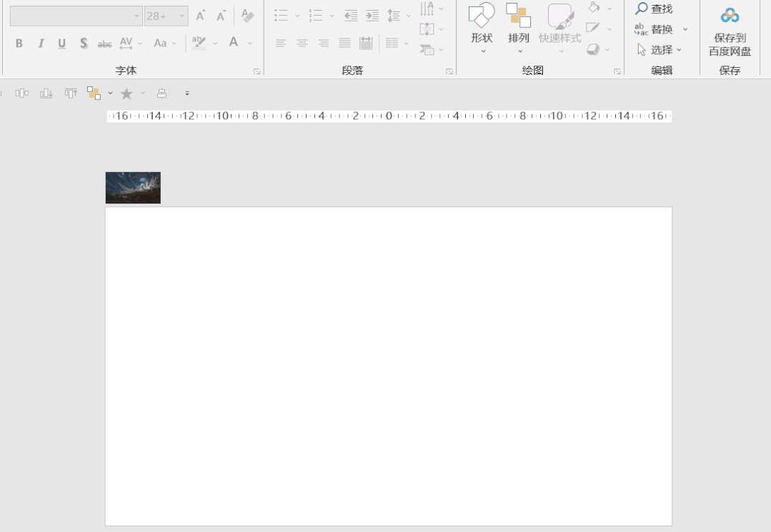The height and width of the screenshot is (532, 771).
Task: Click the shape fill paint bucket
Action: point(594,7)
